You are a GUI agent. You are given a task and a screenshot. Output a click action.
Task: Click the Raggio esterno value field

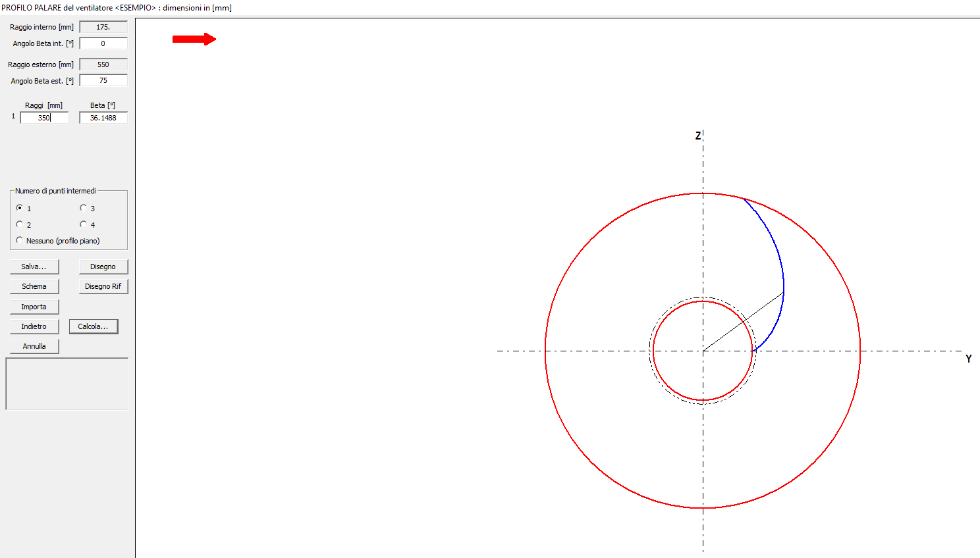[x=103, y=64]
